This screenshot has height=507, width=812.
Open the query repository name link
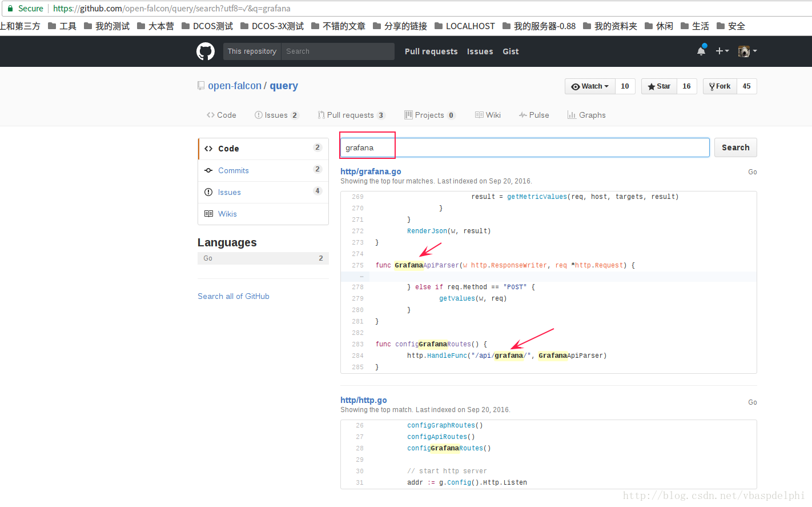284,86
